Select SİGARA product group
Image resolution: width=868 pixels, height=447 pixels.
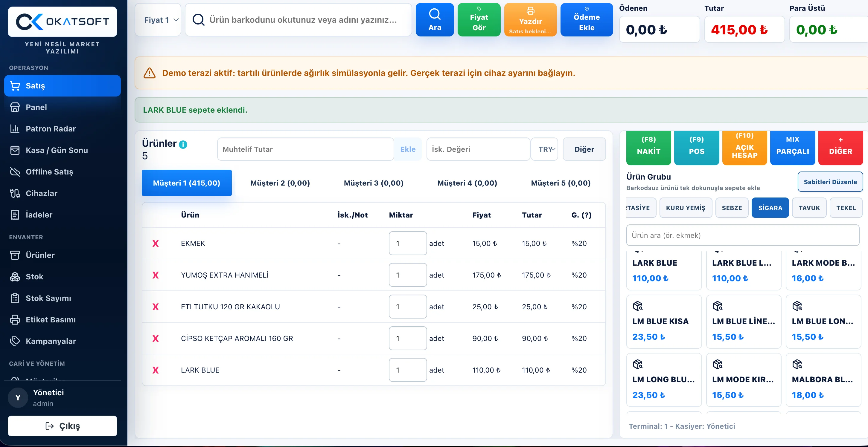[x=770, y=208]
